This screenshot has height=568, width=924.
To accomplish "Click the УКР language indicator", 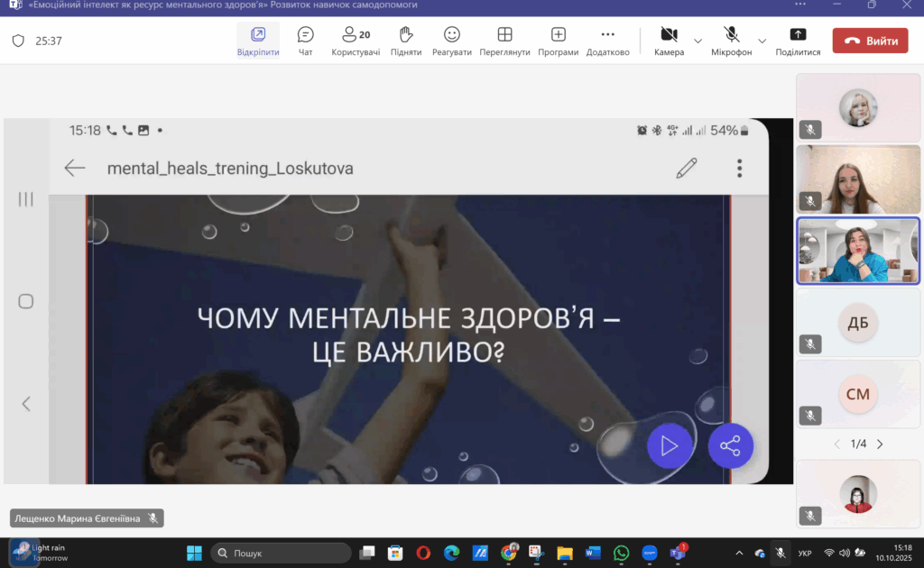I will (x=805, y=553).
